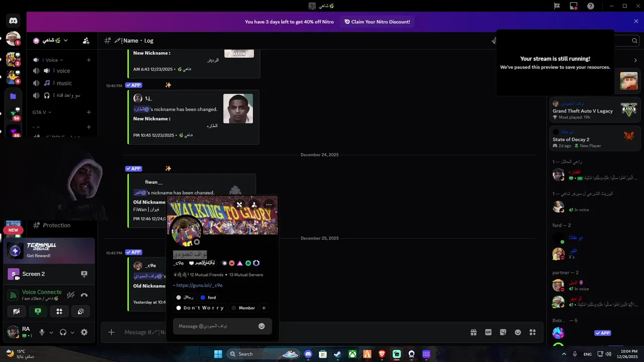Open volume control in system tray
The image size is (644, 362).
coord(608,354)
